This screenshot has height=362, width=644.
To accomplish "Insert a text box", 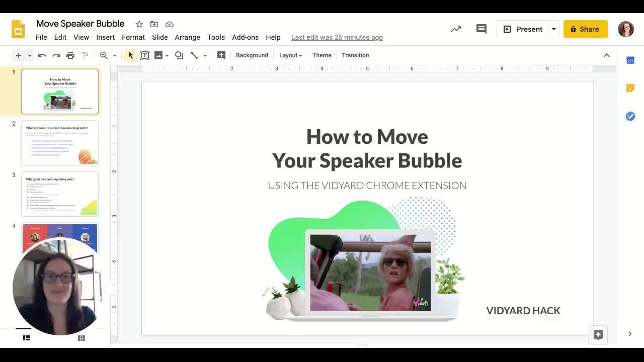I will [145, 55].
